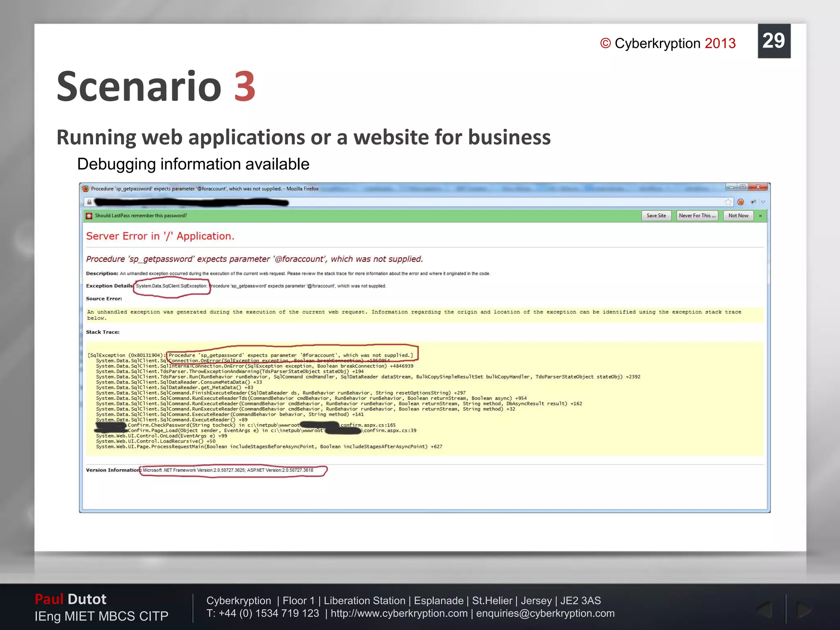Click the Not Now button
Image resolution: width=840 pixels, height=630 pixels.
[x=738, y=216]
